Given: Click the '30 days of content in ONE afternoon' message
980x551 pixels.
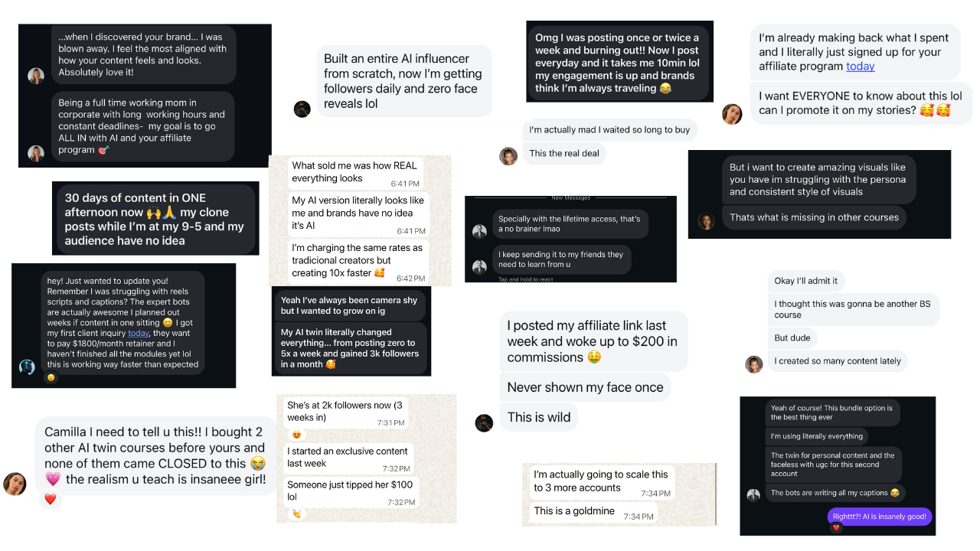Looking at the screenshot, I should 155,219.
